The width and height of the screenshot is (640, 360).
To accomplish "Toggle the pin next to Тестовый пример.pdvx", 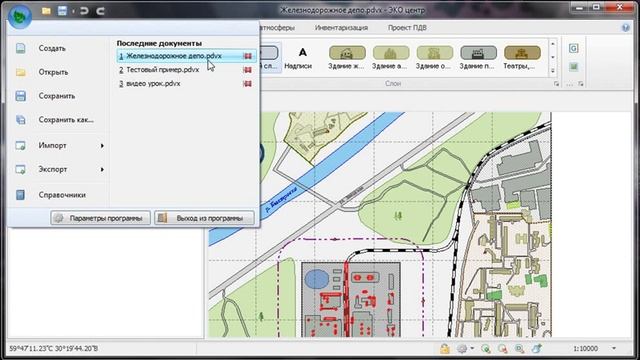I will (x=247, y=70).
